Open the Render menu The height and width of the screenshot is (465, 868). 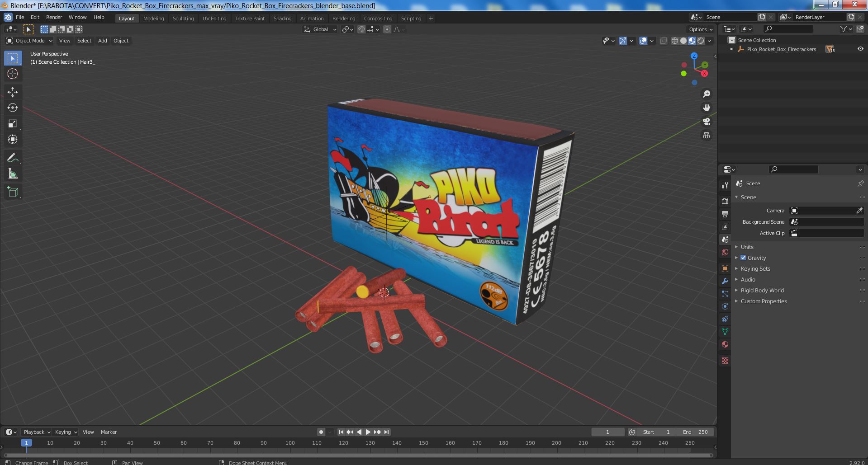click(x=54, y=17)
